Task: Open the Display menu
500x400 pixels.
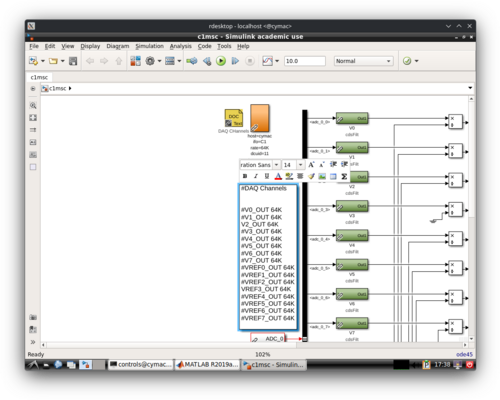Action: (x=90, y=46)
